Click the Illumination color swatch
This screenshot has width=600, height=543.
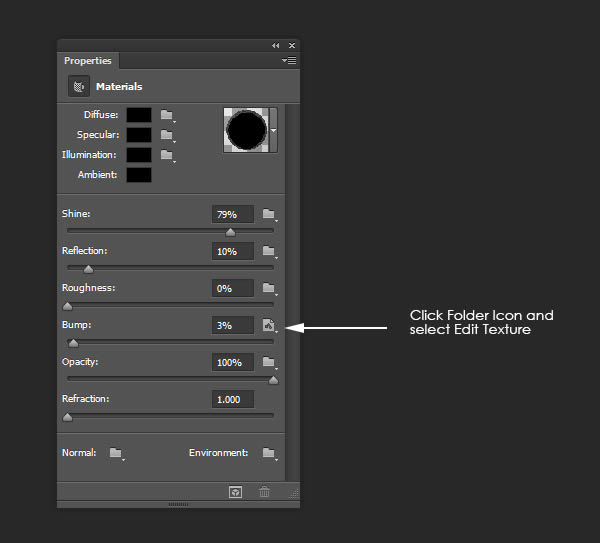[139, 155]
